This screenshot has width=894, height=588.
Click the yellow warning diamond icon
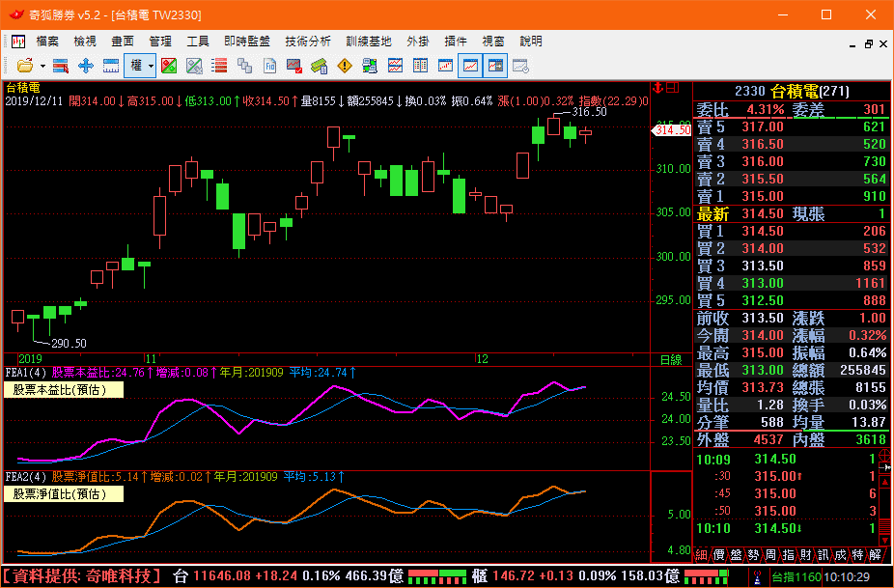345,67
